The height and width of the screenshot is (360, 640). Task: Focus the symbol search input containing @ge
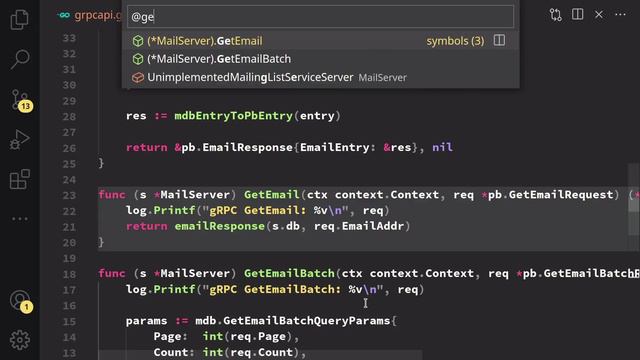(320, 17)
